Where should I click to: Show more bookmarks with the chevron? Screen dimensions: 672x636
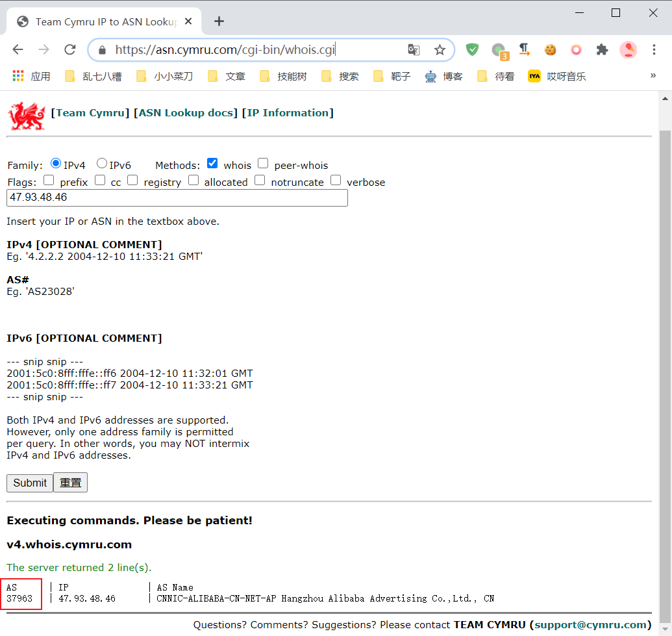pyautogui.click(x=653, y=75)
